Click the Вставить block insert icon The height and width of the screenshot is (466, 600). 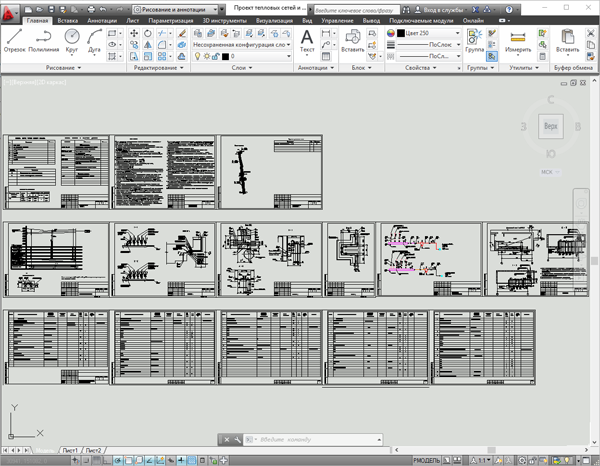pos(352,41)
